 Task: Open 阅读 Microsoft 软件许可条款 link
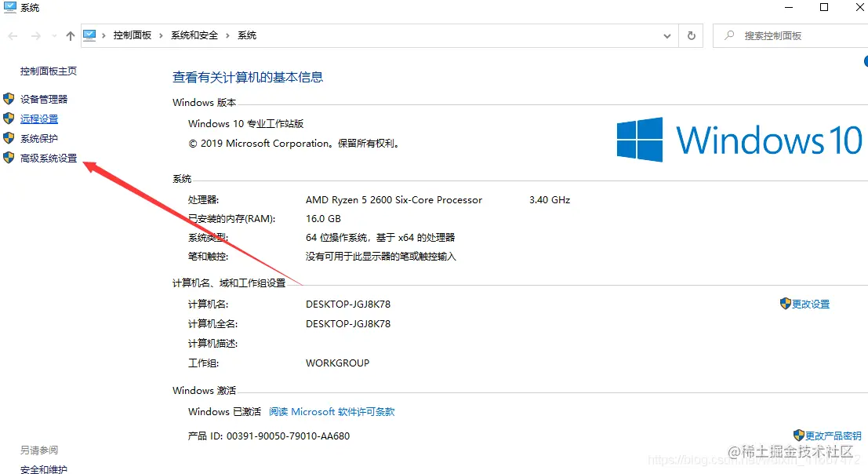click(332, 411)
